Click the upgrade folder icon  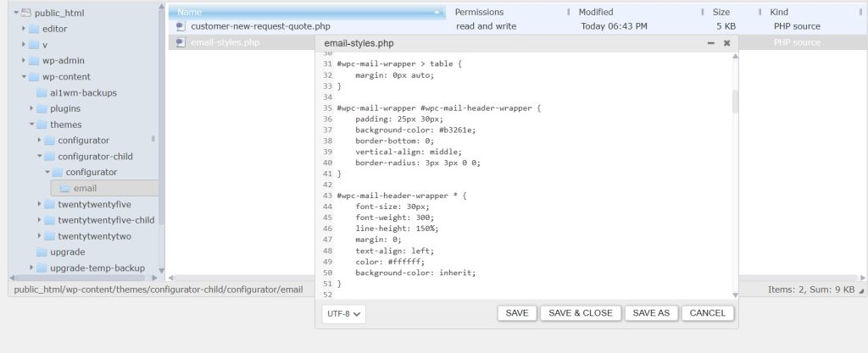pos(42,252)
